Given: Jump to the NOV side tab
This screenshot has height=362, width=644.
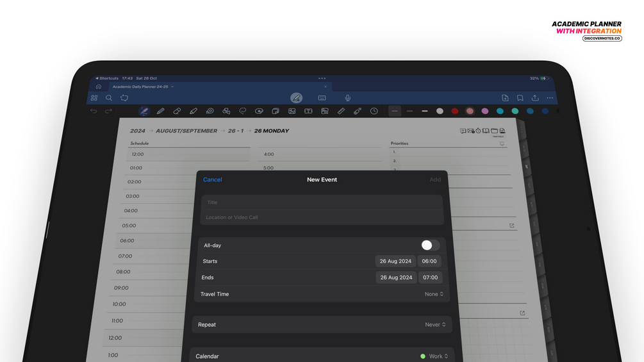Looking at the screenshot, I should click(x=532, y=204).
